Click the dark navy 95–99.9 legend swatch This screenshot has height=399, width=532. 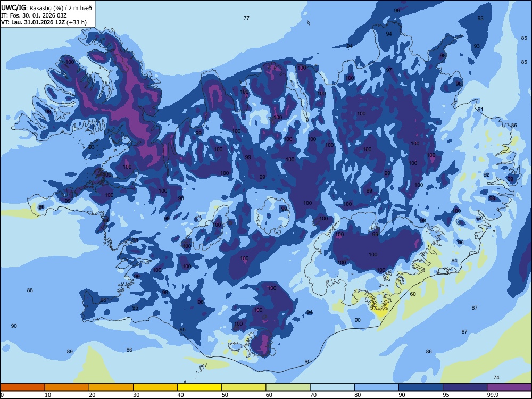click(465, 387)
